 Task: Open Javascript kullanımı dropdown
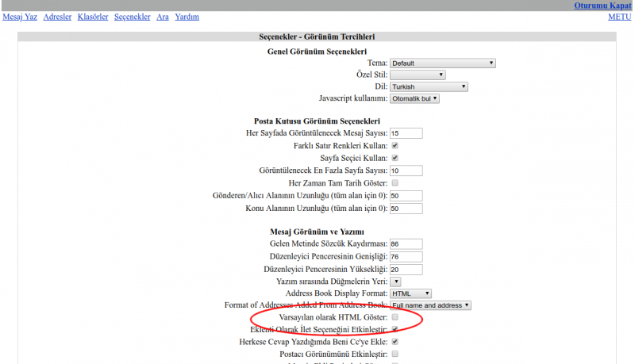point(414,98)
